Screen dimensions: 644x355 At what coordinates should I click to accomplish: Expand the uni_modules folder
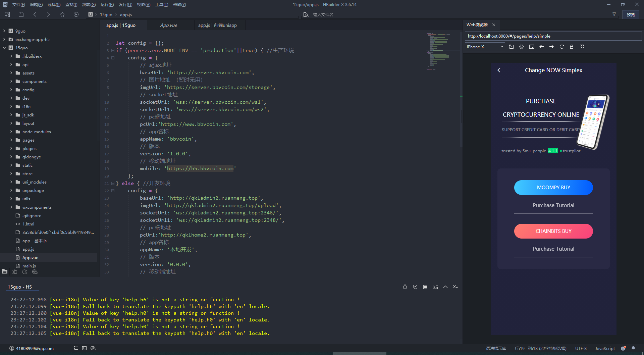11,182
